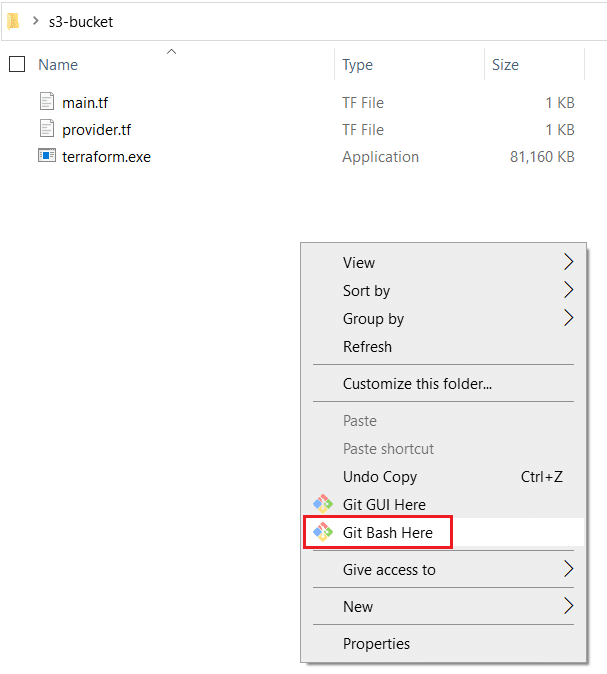
Task: Toggle the select-all checkbox beside Name
Action: 17,64
